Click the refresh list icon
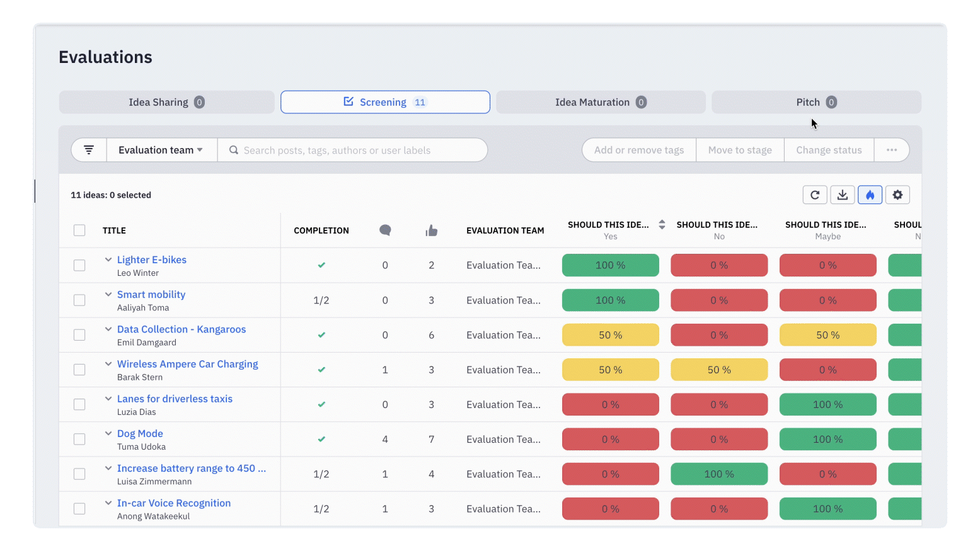Screen dimensions: 980x551 (814, 195)
